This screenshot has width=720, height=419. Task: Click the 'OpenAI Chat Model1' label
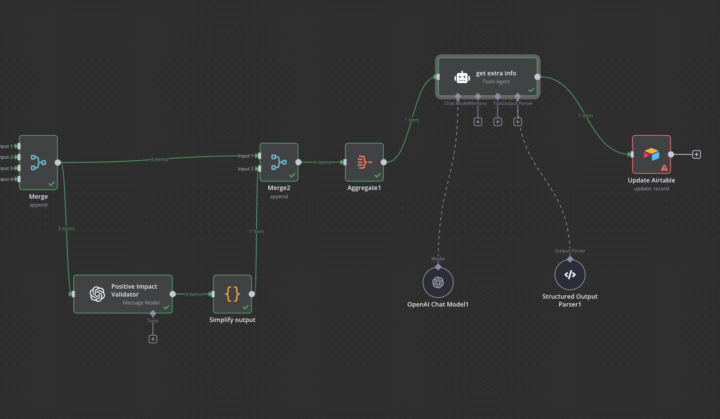(438, 304)
